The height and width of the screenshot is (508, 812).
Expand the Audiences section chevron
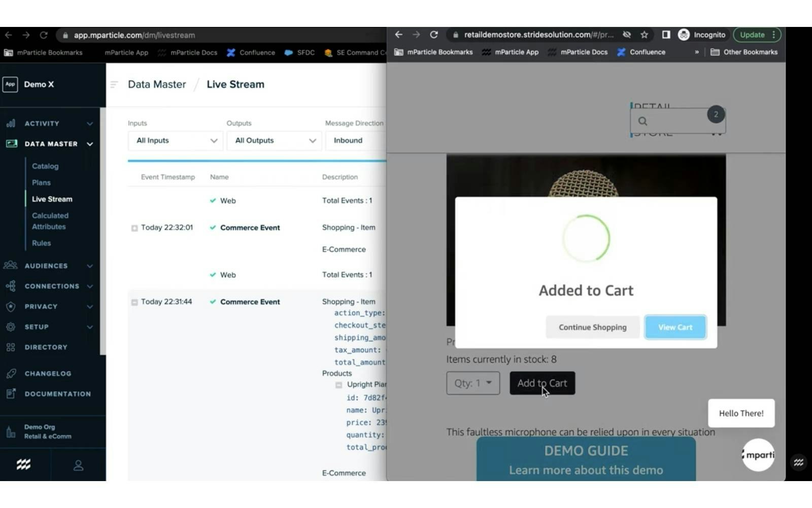click(x=90, y=266)
